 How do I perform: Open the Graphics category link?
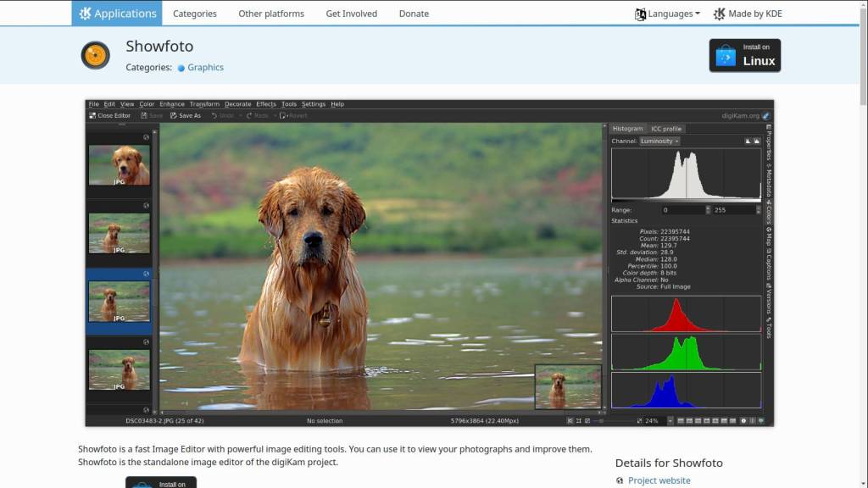(205, 68)
